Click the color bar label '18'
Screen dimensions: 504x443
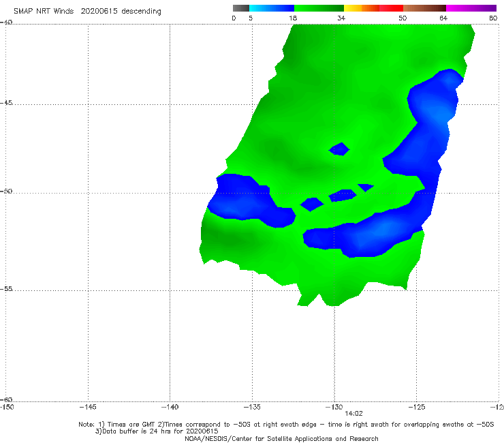tap(293, 18)
